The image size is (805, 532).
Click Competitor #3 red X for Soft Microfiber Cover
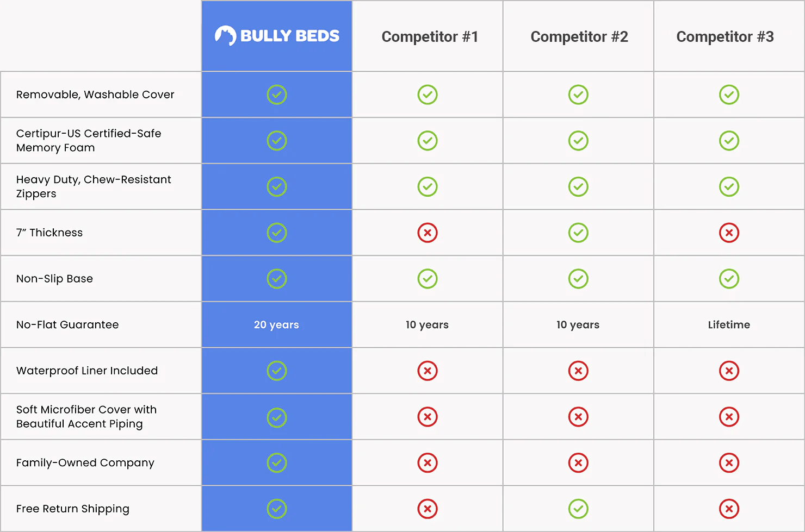[729, 417]
